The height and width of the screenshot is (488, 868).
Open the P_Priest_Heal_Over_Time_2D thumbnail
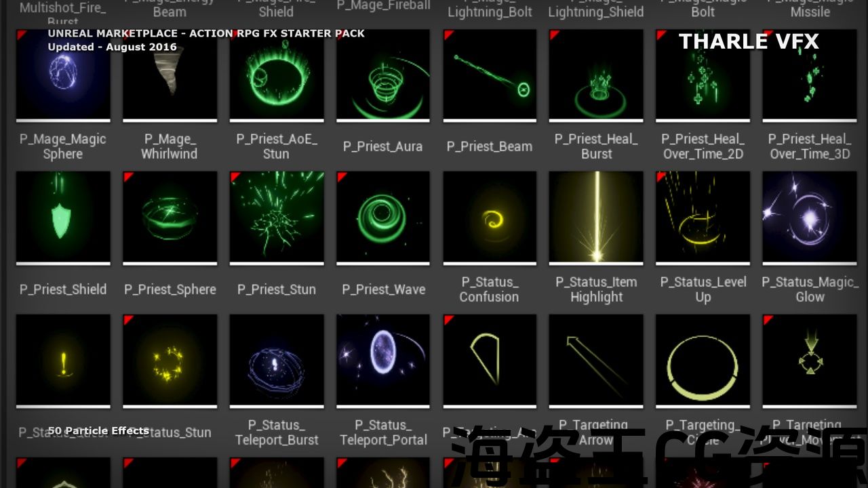tap(703, 75)
